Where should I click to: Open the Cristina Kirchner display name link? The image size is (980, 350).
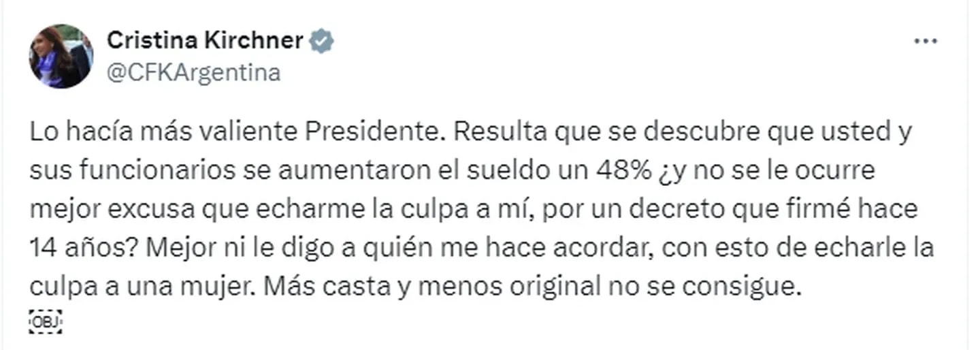(x=204, y=41)
